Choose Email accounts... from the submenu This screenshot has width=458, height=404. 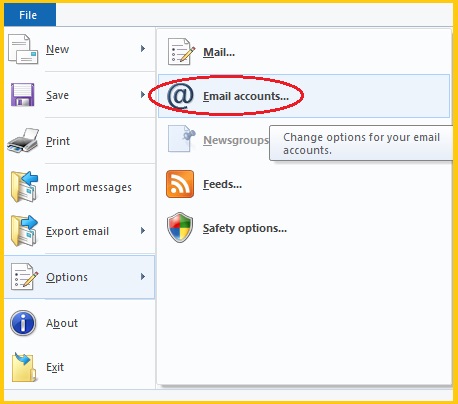[x=304, y=96]
